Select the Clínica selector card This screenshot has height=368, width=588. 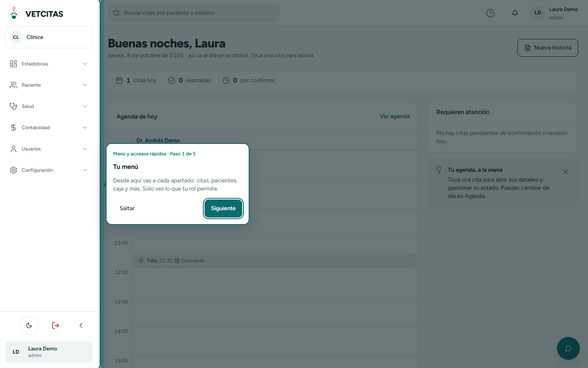(x=49, y=37)
